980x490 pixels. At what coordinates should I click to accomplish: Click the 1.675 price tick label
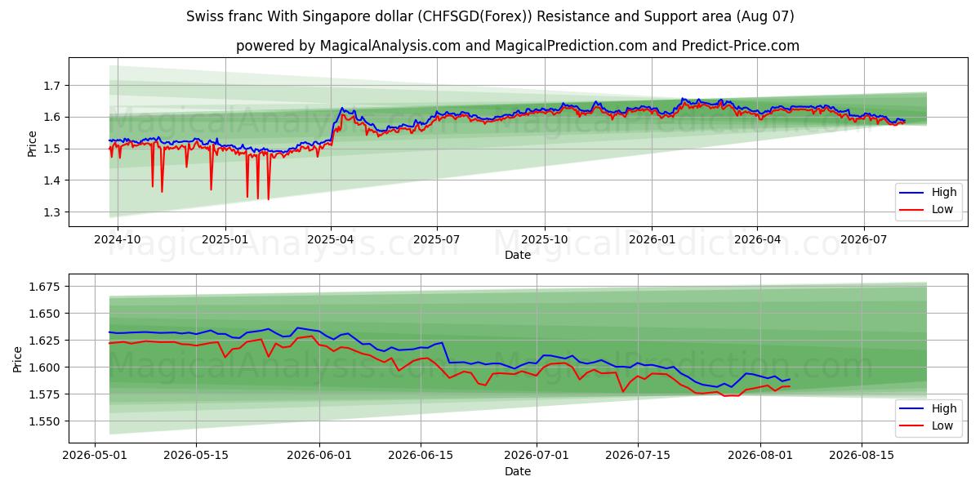47,287
